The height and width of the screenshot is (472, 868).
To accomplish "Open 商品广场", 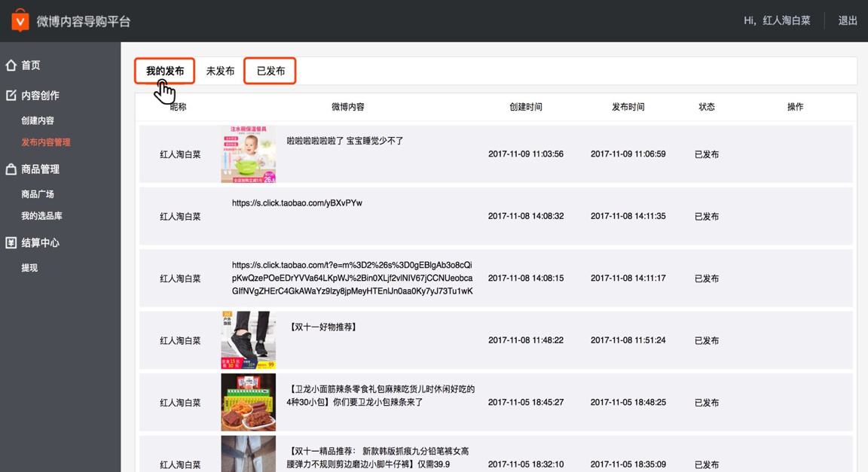I will [x=38, y=193].
